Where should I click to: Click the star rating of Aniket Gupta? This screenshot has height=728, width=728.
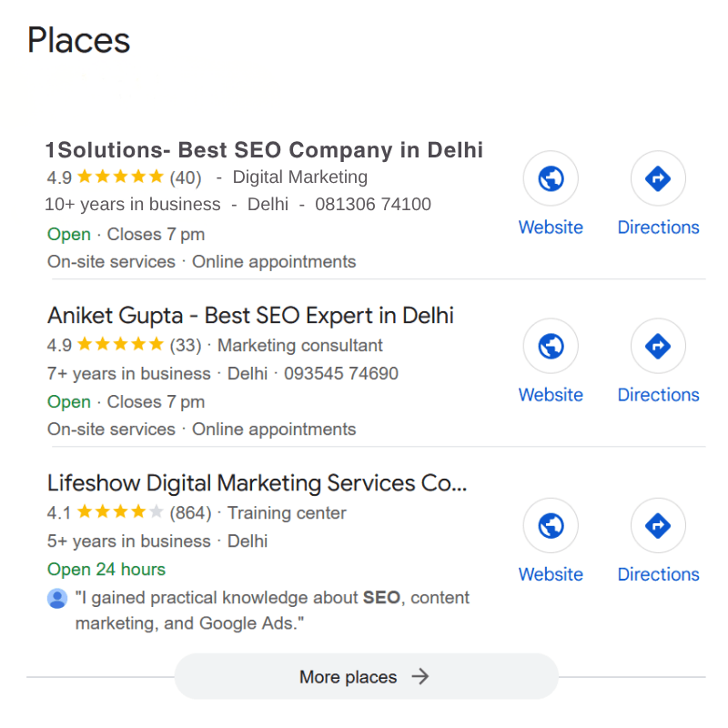[x=119, y=345]
